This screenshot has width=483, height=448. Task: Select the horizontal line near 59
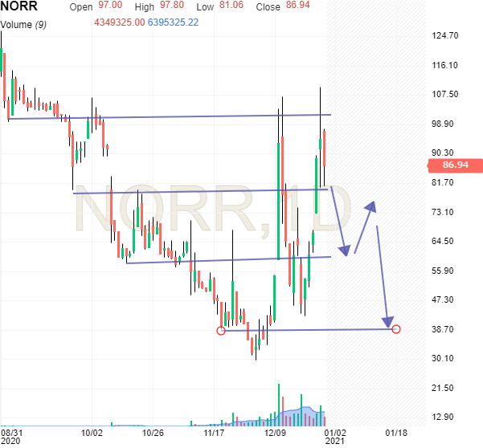(x=225, y=260)
